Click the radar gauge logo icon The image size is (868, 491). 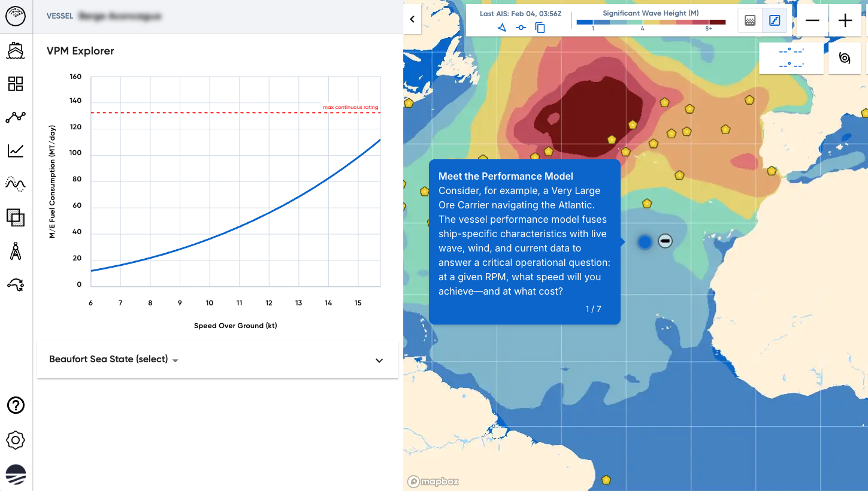(x=16, y=16)
